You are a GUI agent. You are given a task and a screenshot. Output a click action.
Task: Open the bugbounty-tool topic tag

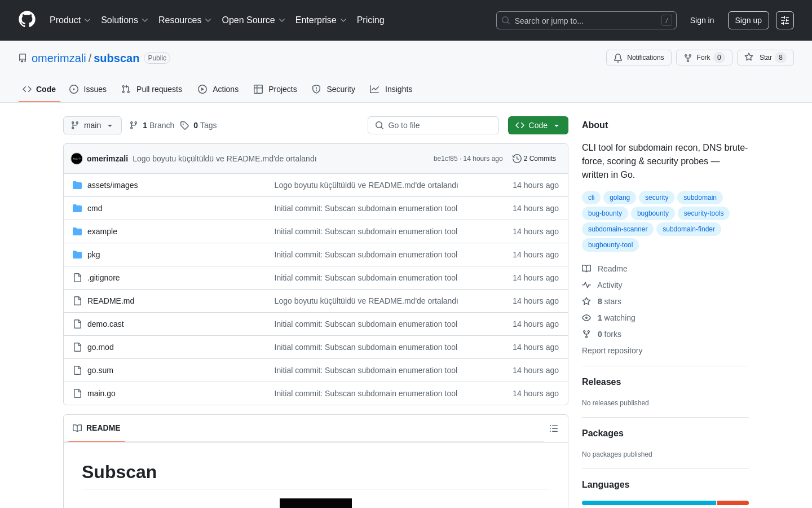coord(611,245)
